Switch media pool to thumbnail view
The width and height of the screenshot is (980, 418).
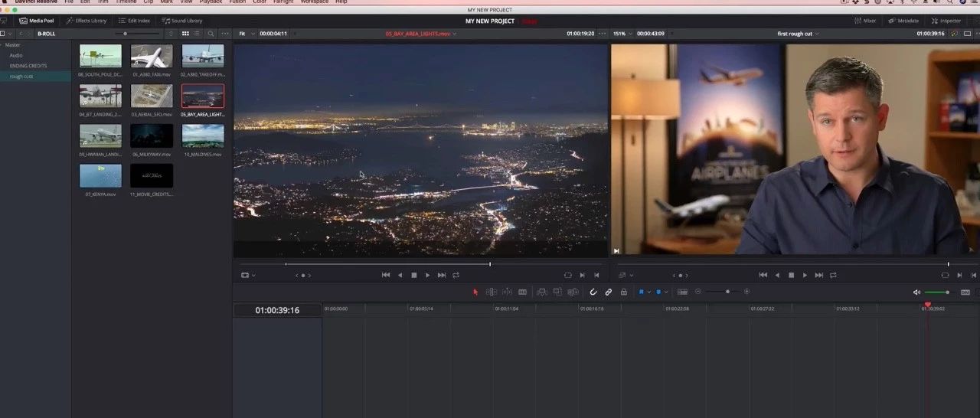click(x=185, y=34)
